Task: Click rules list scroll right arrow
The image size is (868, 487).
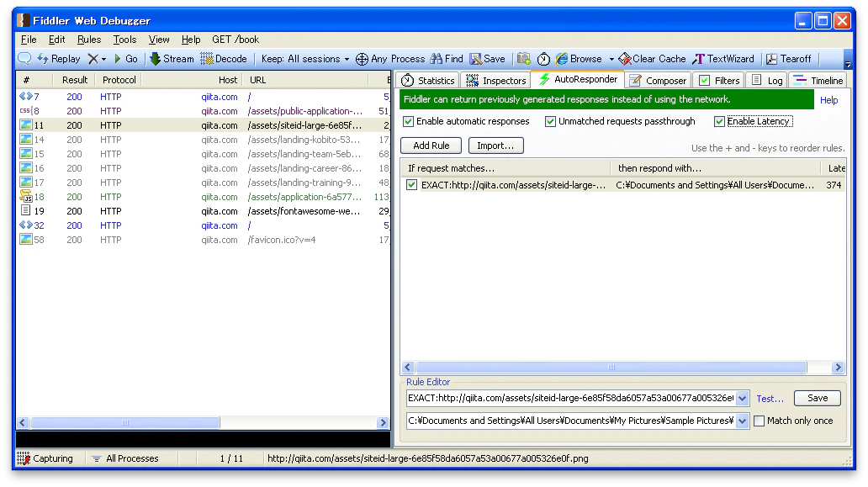Action: (838, 367)
